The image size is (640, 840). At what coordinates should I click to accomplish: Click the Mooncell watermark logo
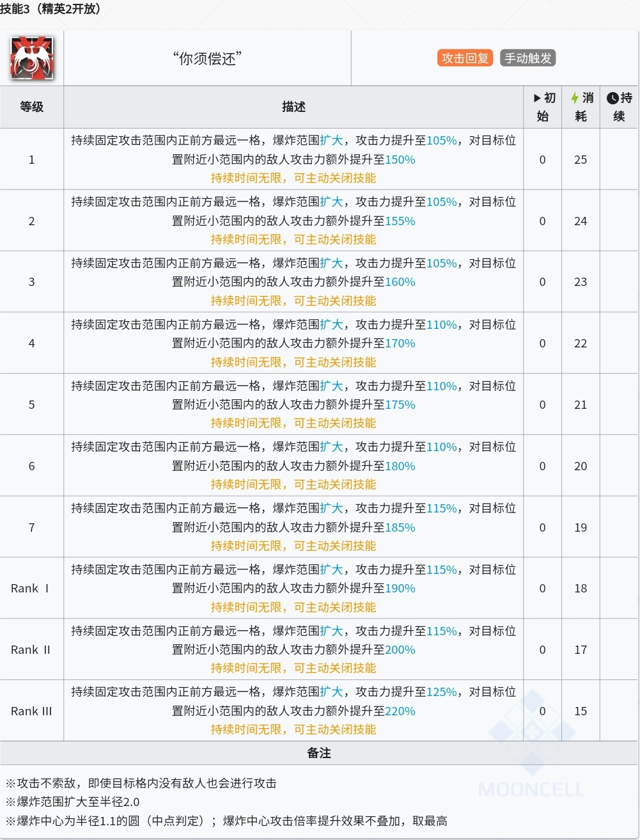pyautogui.click(x=531, y=742)
